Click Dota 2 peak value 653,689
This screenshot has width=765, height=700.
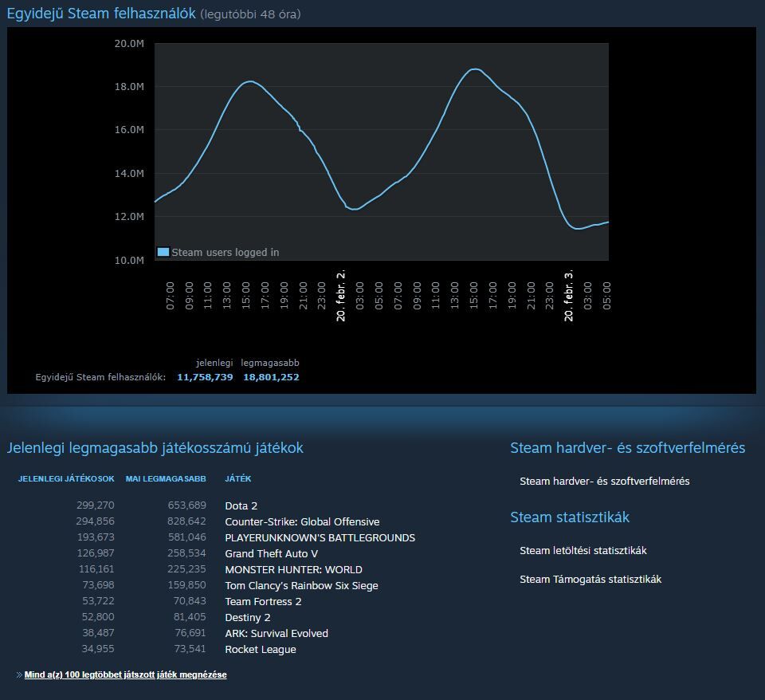[186, 505]
